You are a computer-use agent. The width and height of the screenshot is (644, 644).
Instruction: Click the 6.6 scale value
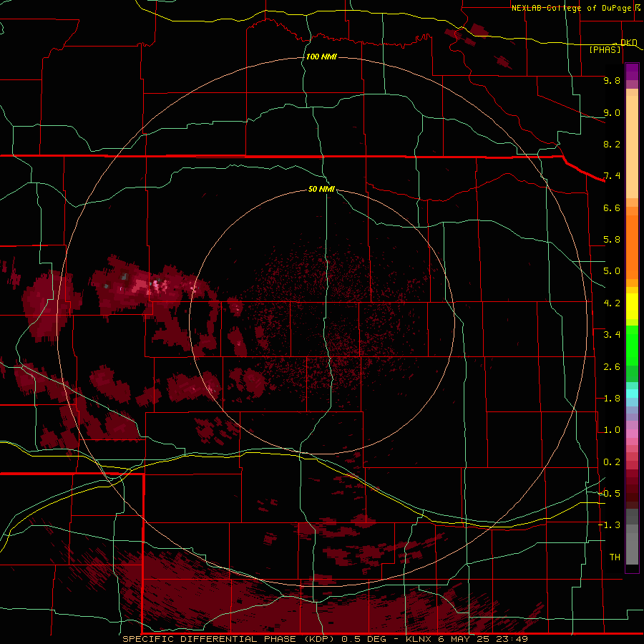(x=612, y=208)
